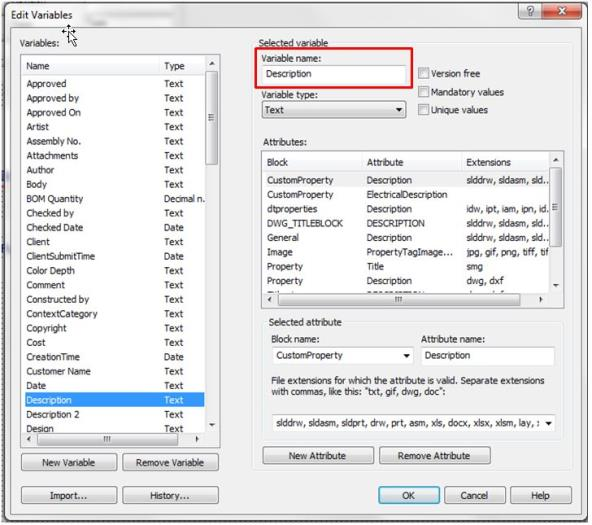Select the dtproperties attribute row
Image resolution: width=592 pixels, height=525 pixels.
click(406, 209)
